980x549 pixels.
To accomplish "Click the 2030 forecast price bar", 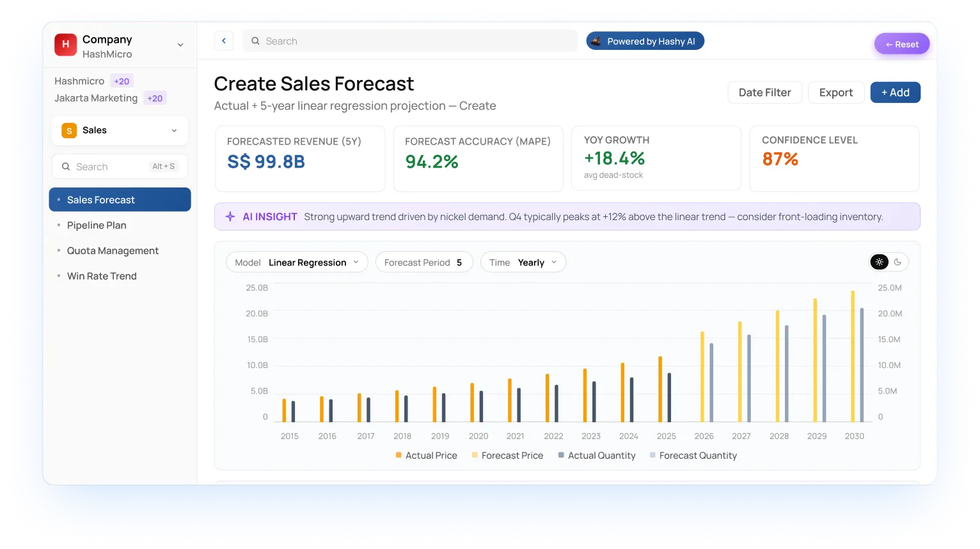I will (x=853, y=356).
